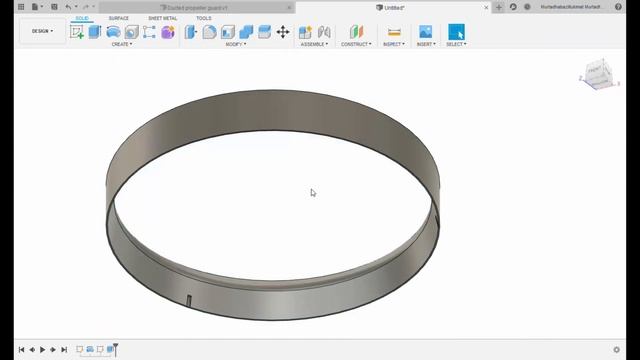Add a new design tab with plus button

coord(499,7)
